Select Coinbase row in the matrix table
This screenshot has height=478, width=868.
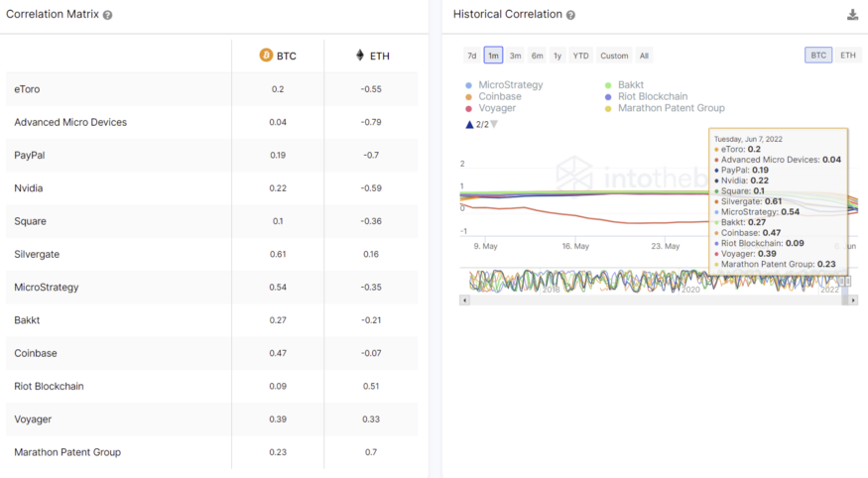pos(211,353)
